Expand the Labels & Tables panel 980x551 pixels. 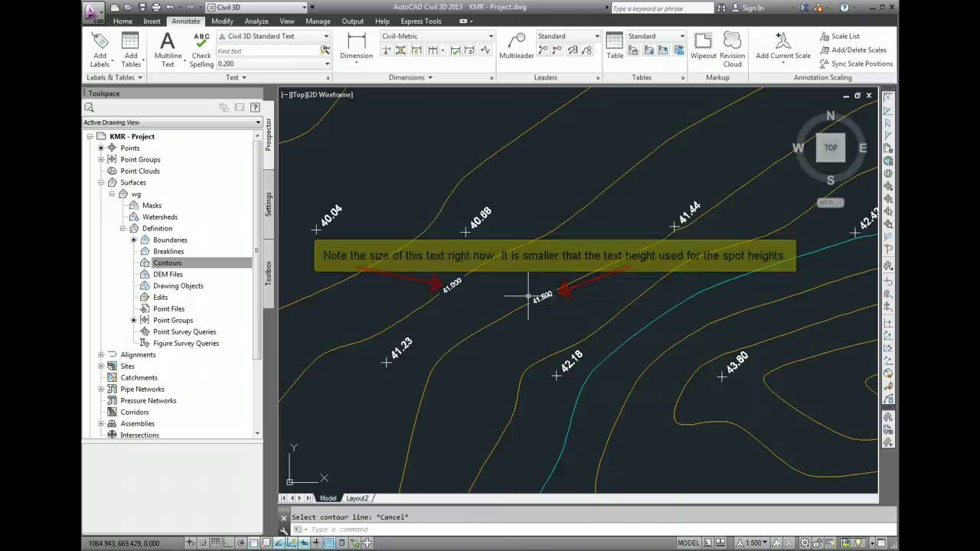(115, 77)
